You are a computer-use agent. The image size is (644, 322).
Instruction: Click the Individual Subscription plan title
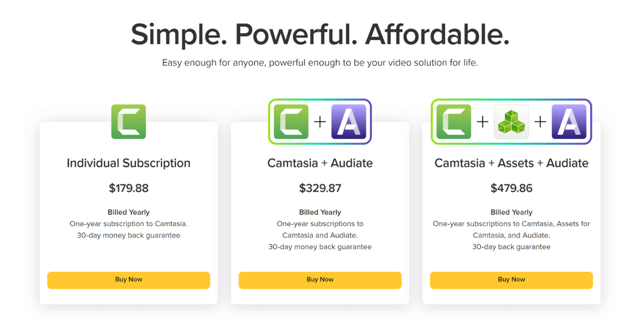[128, 163]
